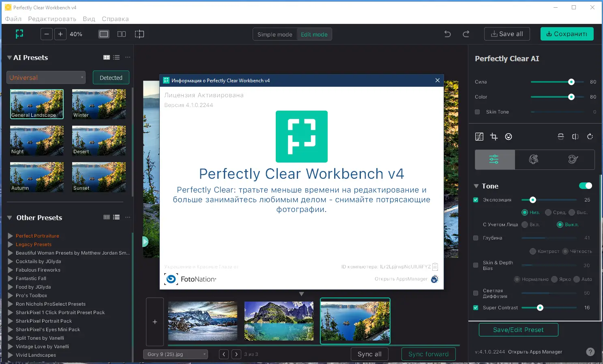
Task: Switch to Simple mode
Action: click(275, 34)
